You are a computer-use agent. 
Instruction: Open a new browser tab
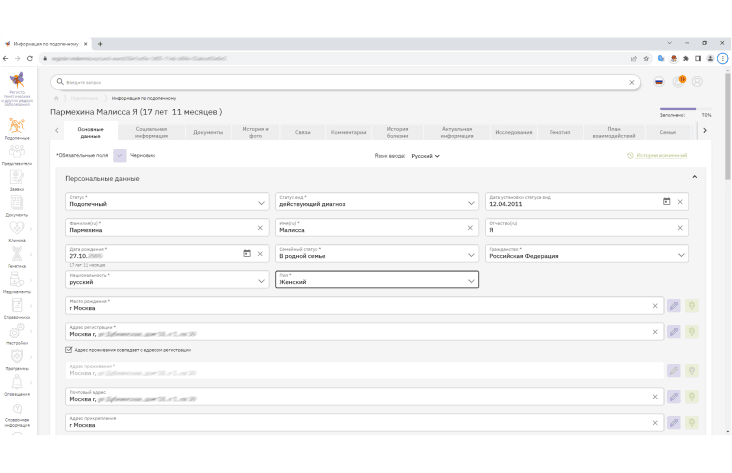[x=100, y=44]
